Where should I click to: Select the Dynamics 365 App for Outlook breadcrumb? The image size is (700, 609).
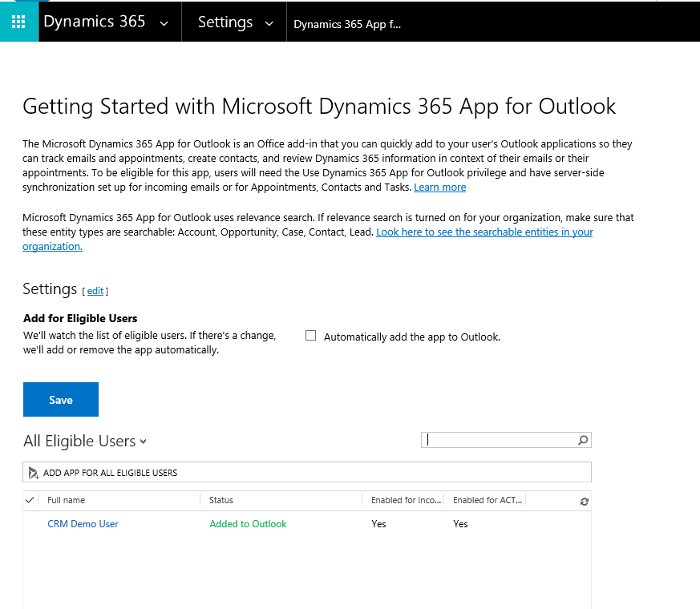click(347, 24)
